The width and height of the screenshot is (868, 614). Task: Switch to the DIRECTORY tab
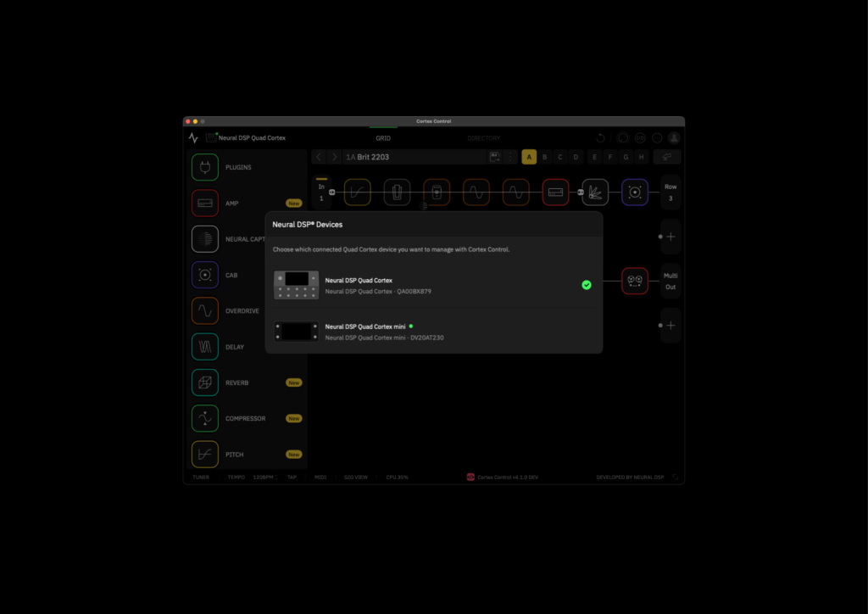click(x=484, y=138)
